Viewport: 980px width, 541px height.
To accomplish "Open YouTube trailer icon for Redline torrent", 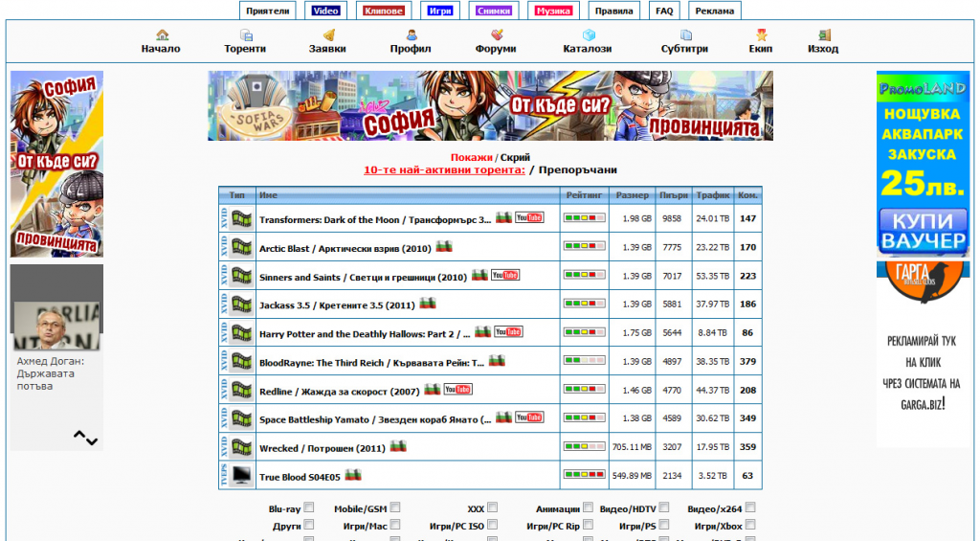I will pyautogui.click(x=457, y=390).
